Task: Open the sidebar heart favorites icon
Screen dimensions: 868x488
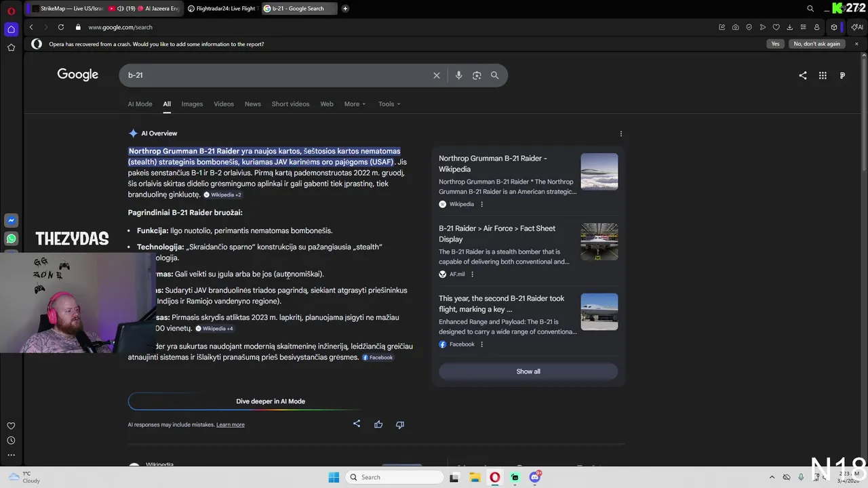Action: tap(11, 426)
